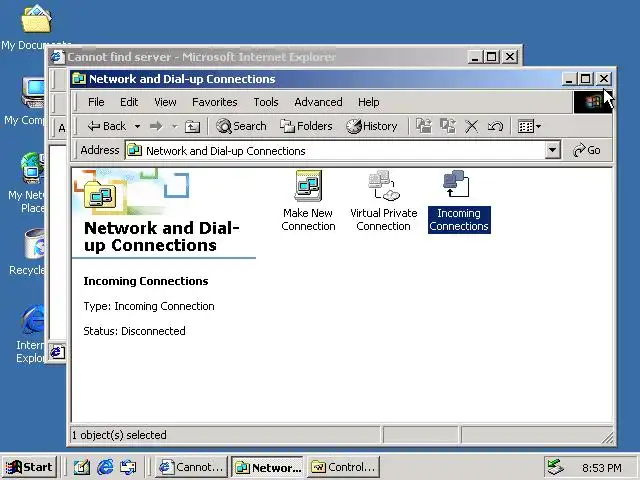640x480 pixels.
Task: Click the '1 object(s) selected' status text
Action: point(119,435)
